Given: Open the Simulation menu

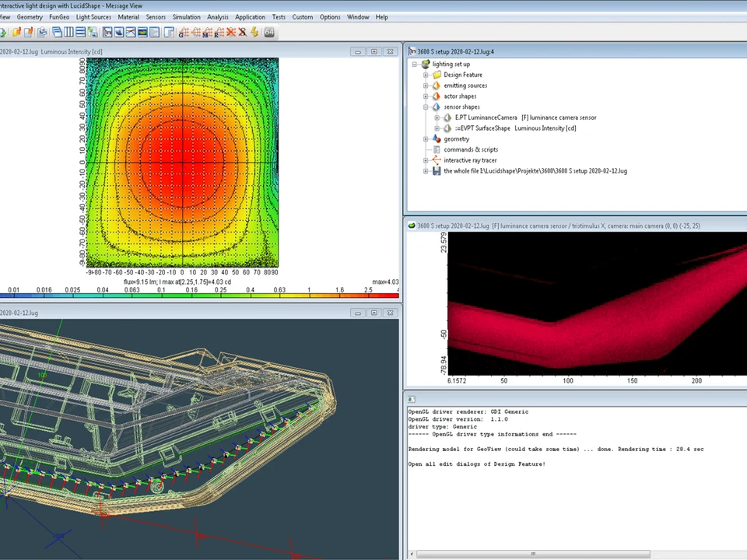Looking at the screenshot, I should pyautogui.click(x=186, y=17).
